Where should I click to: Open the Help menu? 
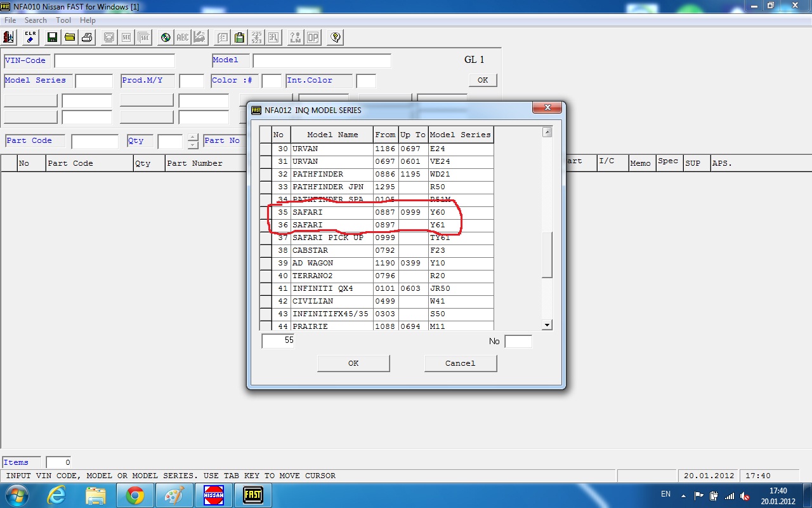(88, 20)
